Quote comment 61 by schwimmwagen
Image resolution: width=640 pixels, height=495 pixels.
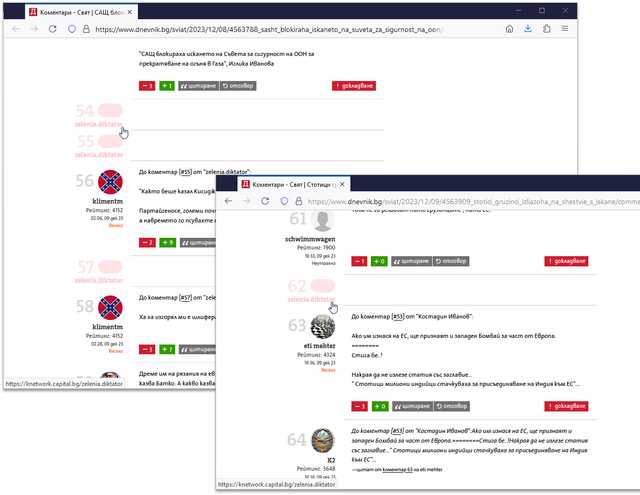(x=411, y=261)
